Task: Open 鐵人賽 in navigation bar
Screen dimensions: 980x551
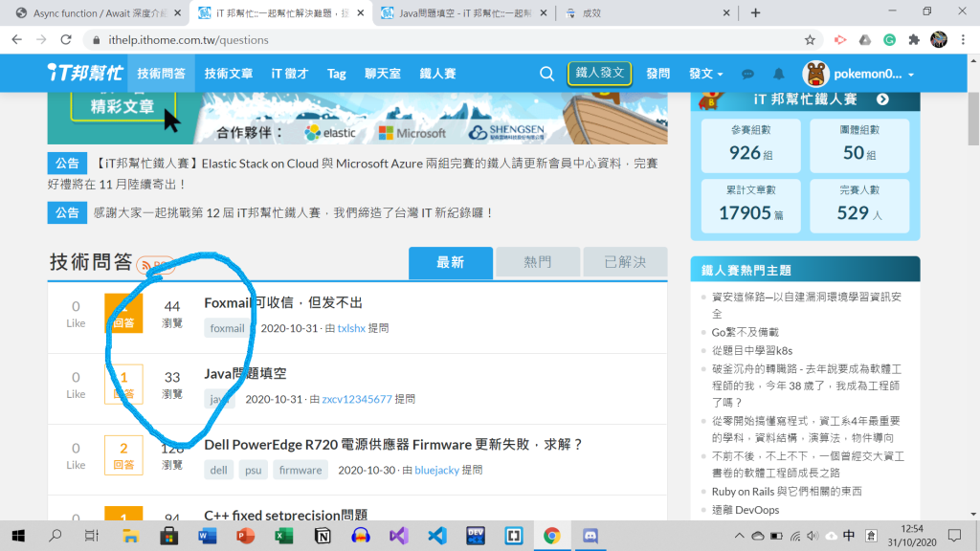Action: [437, 74]
